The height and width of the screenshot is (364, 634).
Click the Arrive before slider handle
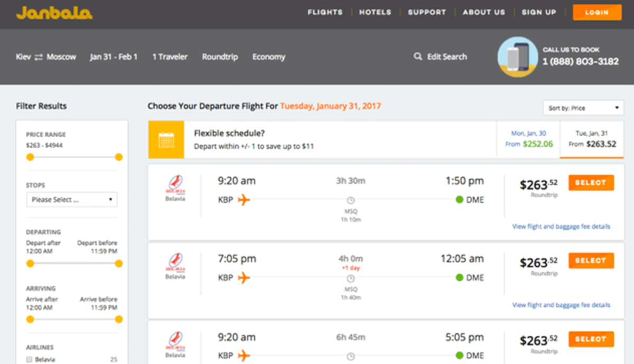pyautogui.click(x=119, y=319)
